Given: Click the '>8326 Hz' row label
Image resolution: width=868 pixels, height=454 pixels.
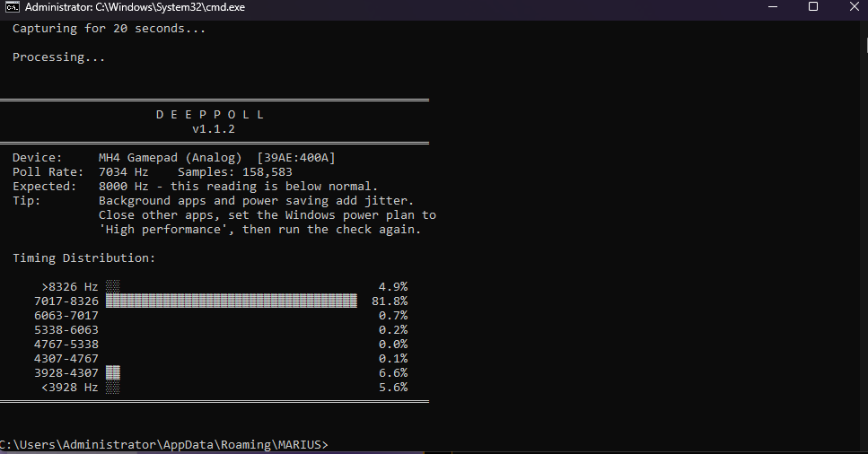Looking at the screenshot, I should pyautogui.click(x=70, y=287).
